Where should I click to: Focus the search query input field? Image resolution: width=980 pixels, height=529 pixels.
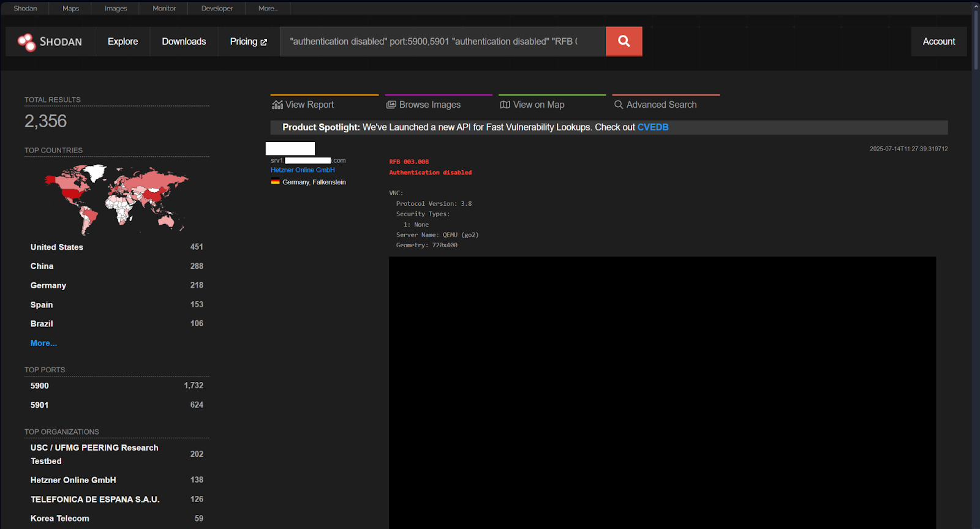coord(442,42)
